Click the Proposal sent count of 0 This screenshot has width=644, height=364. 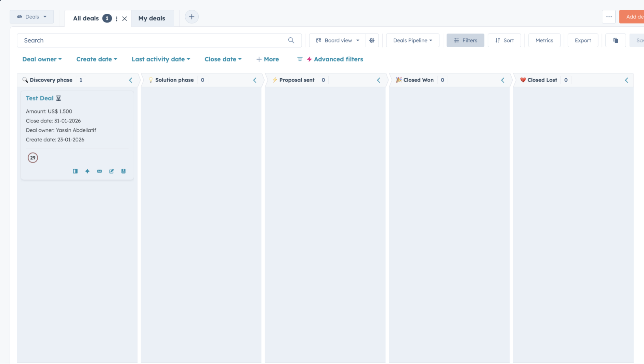323,80
